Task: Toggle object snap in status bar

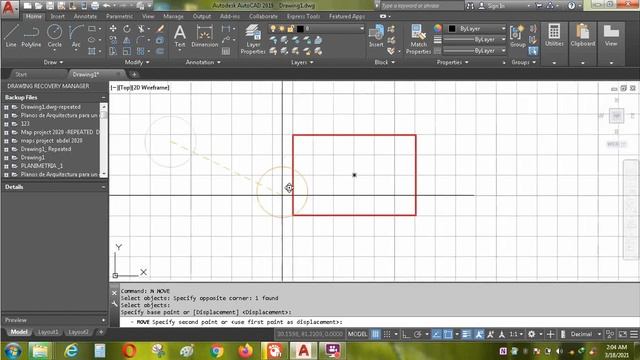Action: (448, 334)
